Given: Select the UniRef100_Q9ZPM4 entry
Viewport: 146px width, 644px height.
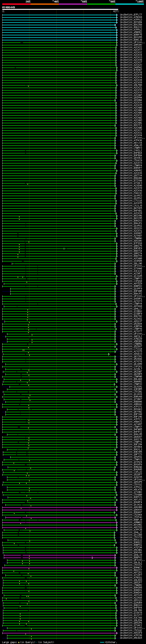Looking at the screenshot, I should click(x=131, y=98).
